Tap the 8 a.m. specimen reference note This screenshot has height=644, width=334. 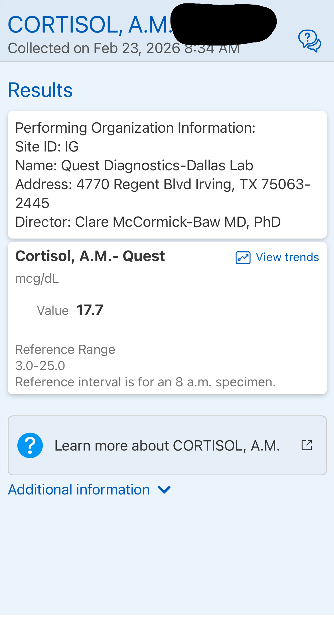[x=145, y=382]
